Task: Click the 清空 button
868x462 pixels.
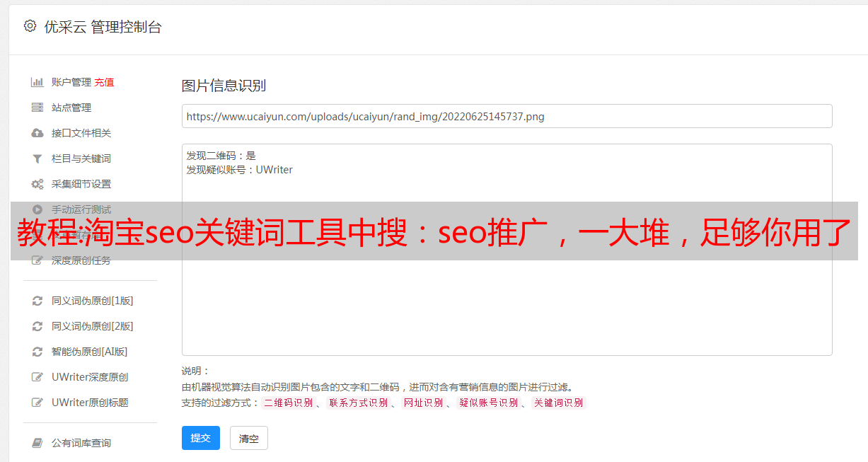Action: pos(249,438)
